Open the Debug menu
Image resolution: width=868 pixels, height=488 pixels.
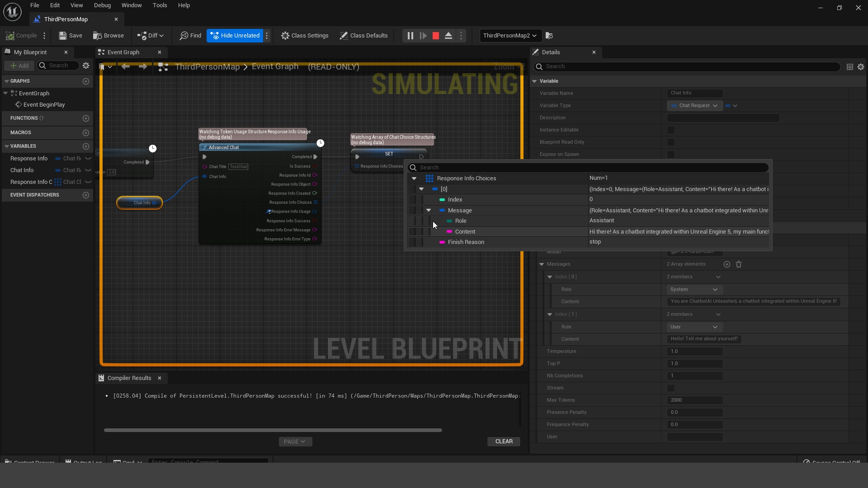(x=102, y=5)
